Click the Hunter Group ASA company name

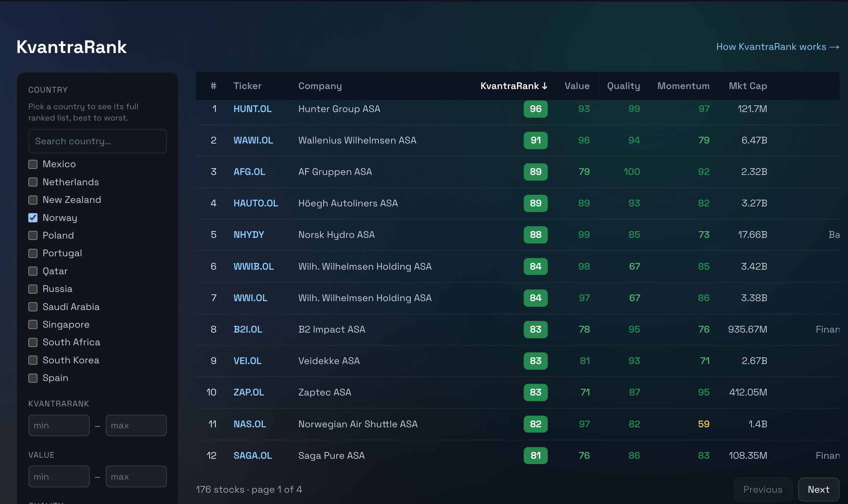(x=339, y=109)
